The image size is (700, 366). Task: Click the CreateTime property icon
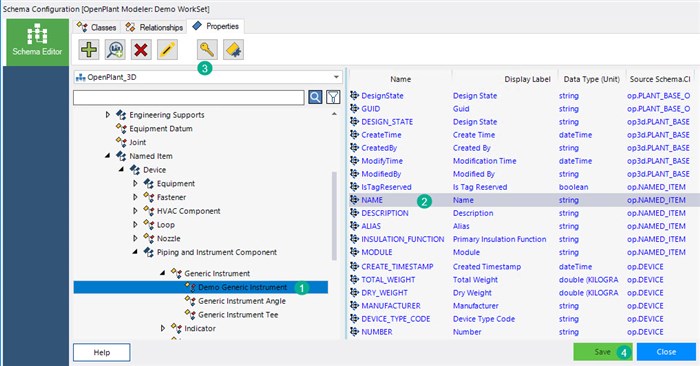coord(354,134)
